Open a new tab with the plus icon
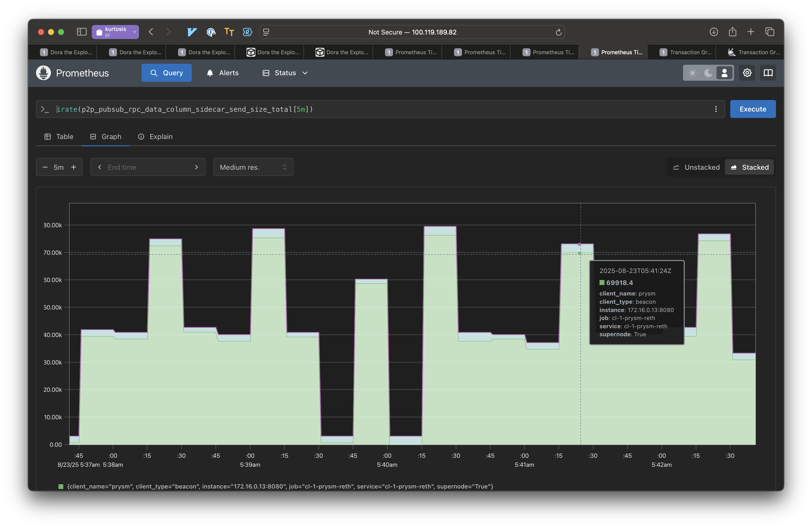Viewport: 812px width, 528px height. tap(750, 32)
